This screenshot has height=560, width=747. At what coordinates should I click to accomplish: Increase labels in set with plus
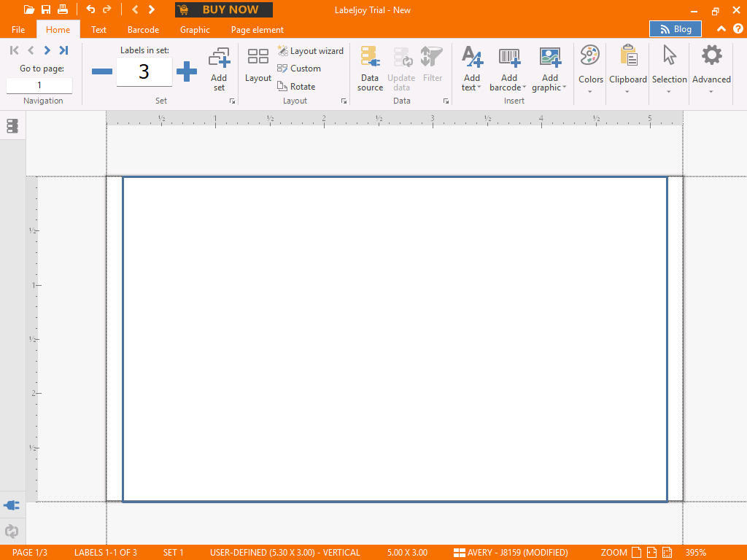coord(187,71)
